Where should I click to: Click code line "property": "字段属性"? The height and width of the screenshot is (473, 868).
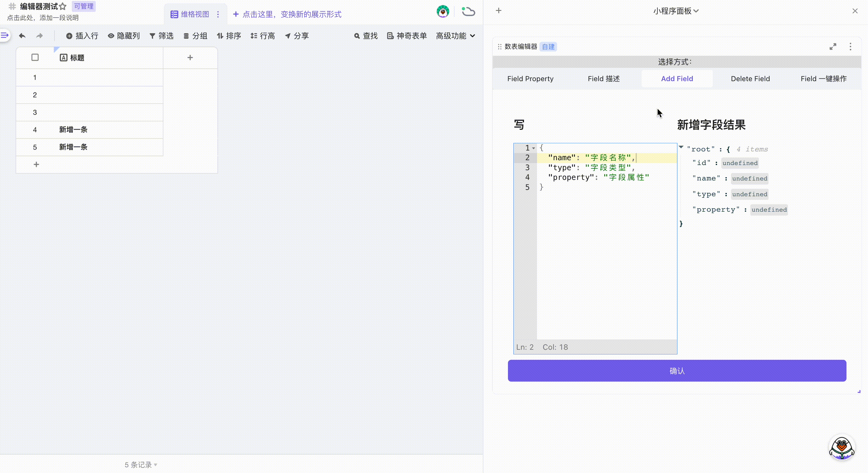[599, 177]
